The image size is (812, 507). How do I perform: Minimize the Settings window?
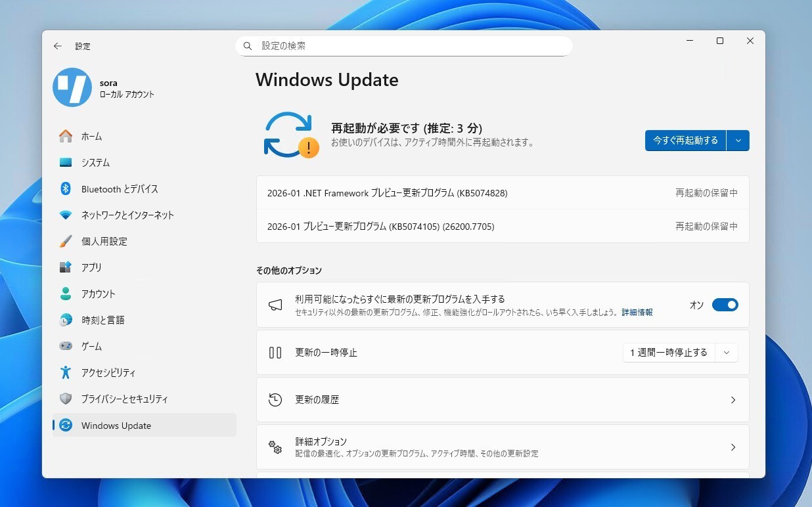690,41
